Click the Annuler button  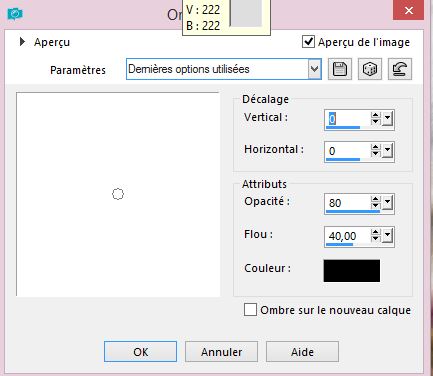point(221,352)
